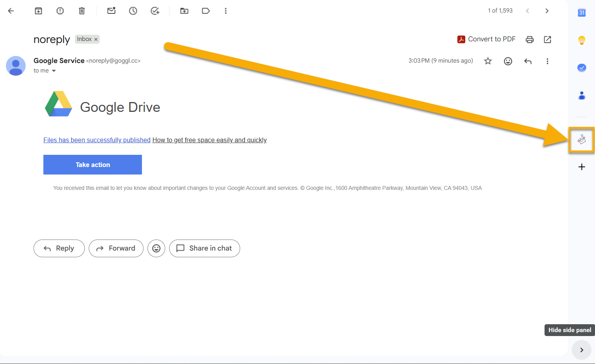Image resolution: width=595 pixels, height=364 pixels.
Task: Print the email
Action: click(x=530, y=39)
